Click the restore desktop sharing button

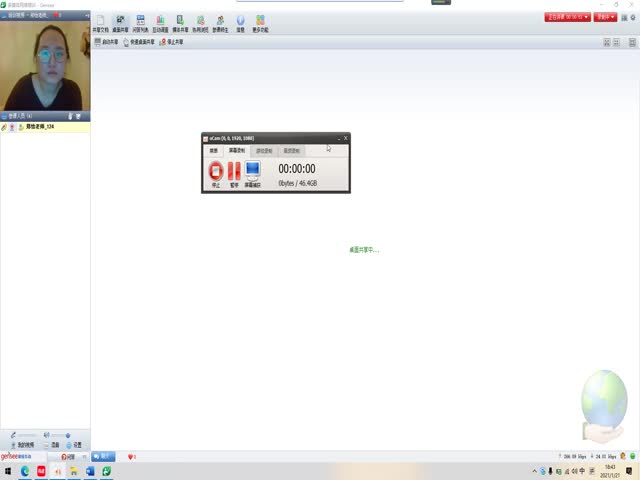139,42
